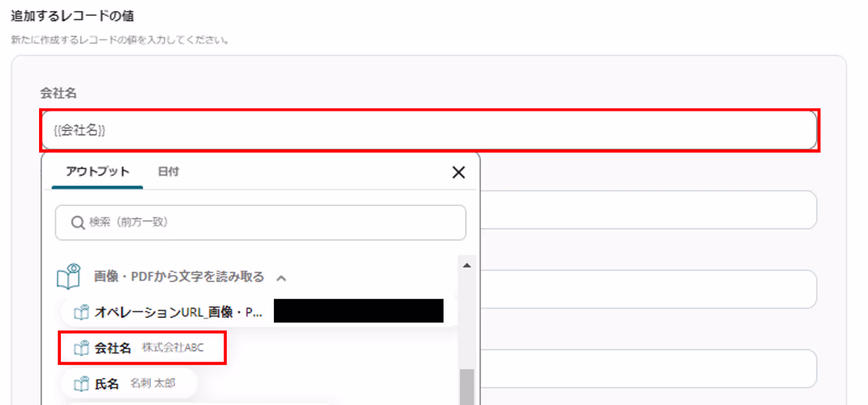Switch to the アウトプット tab
Image resolution: width=868 pixels, height=405 pixels.
click(x=98, y=172)
